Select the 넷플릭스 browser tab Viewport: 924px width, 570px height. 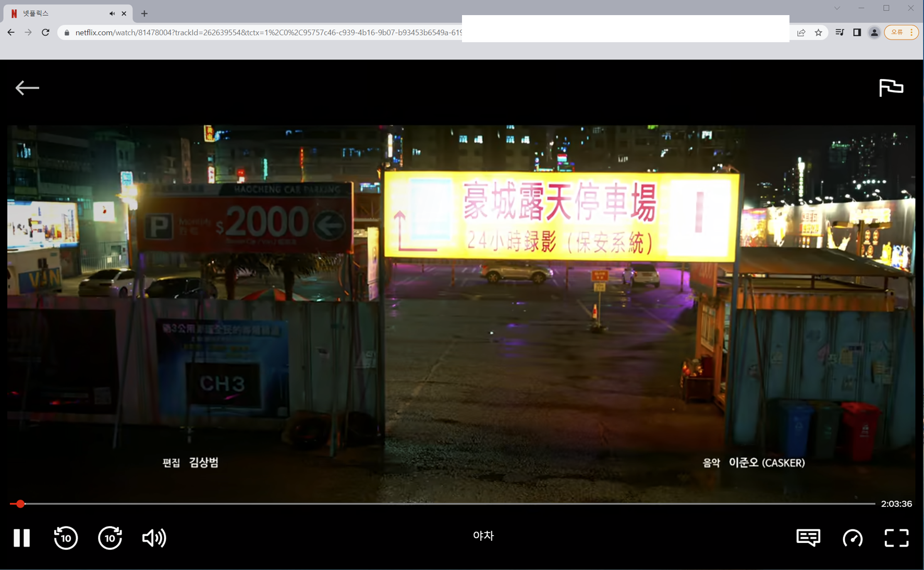68,14
